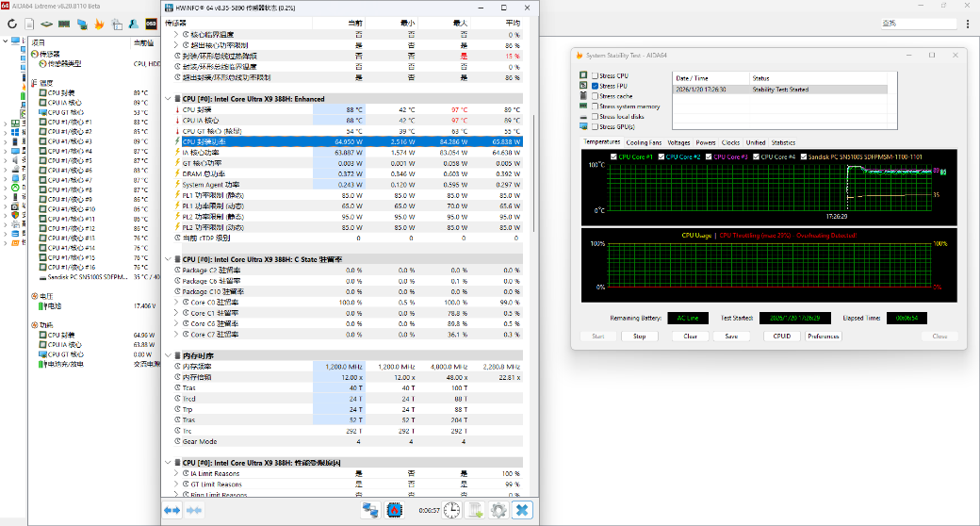Click the HWiNFO log file icon
Viewport: 980px width, 526px height.
tap(476, 510)
